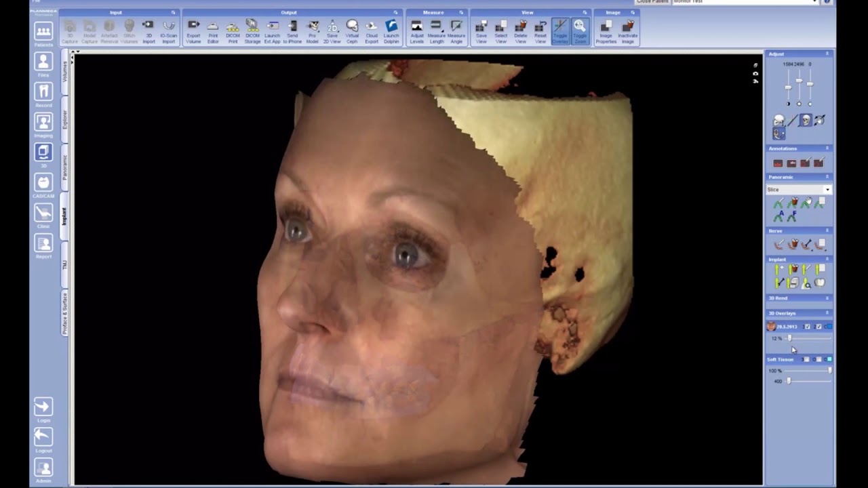Click the DICOM Storage tool
Screen dimensions: 868x488
coord(252,31)
